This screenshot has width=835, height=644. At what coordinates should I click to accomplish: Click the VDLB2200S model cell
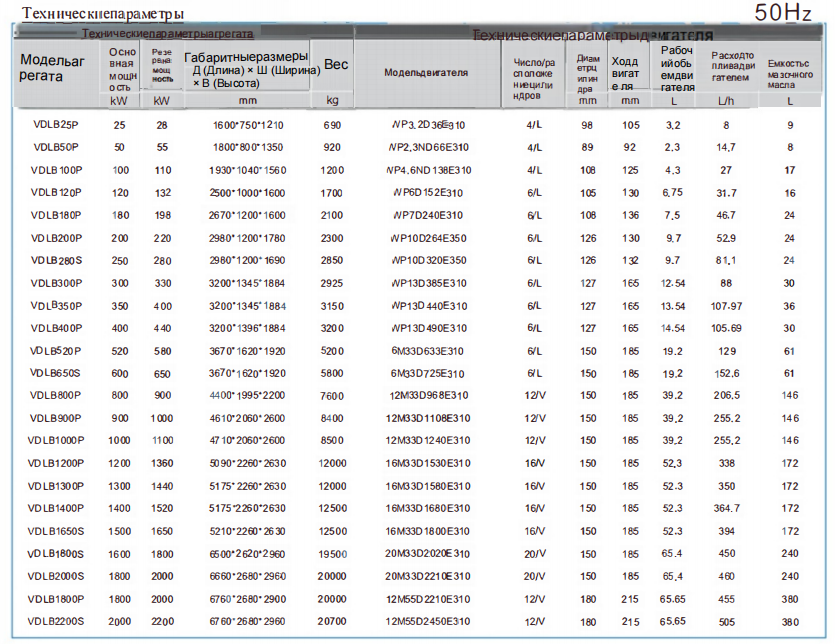pyautogui.click(x=56, y=621)
